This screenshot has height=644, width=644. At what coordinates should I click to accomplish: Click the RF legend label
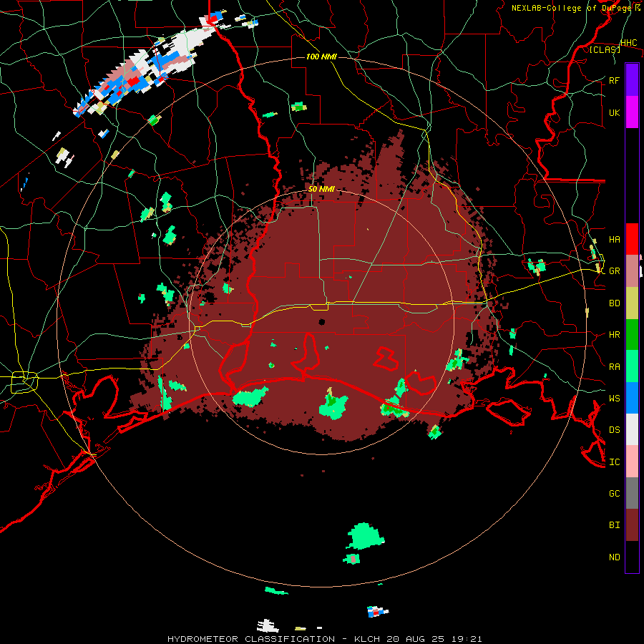point(614,80)
